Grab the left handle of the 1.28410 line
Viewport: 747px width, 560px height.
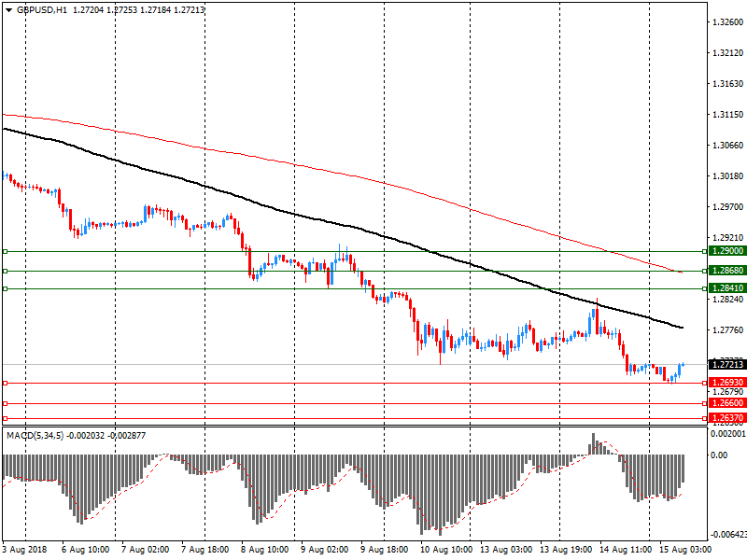tap(6, 288)
